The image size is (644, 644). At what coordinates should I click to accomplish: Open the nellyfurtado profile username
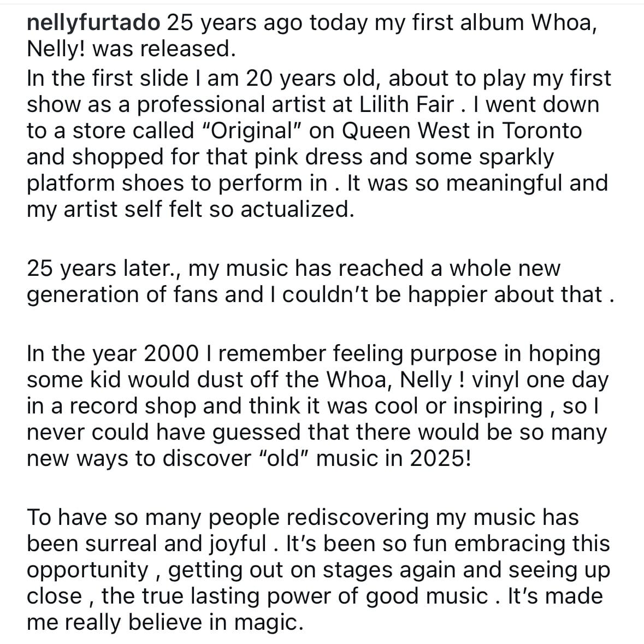[93, 23]
